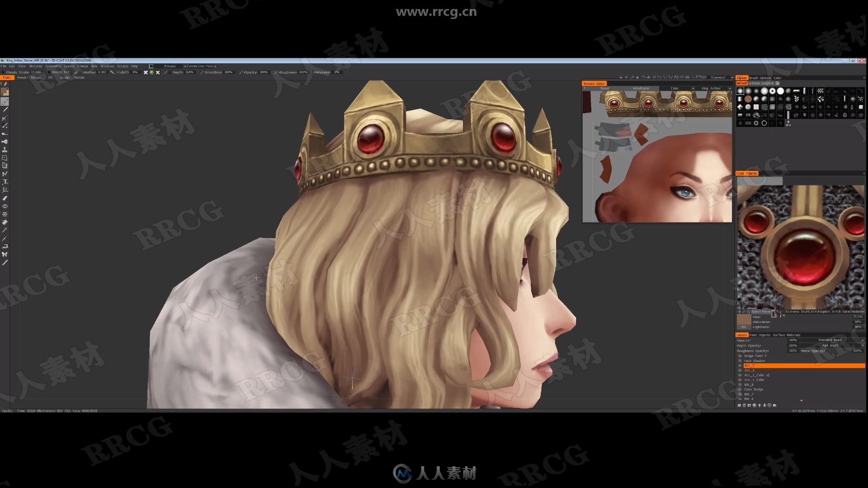The height and width of the screenshot is (488, 868).
Task: Open the penpack alpha set
Action: coord(768,83)
